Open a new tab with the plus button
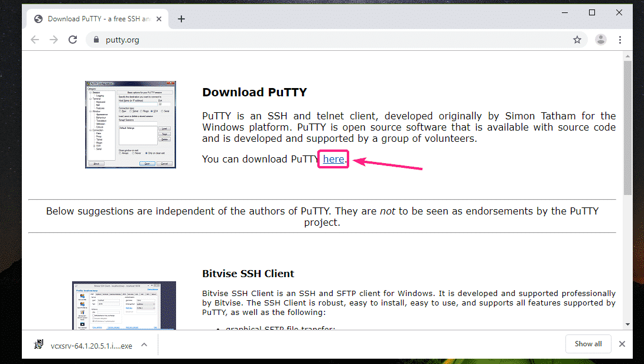 (x=181, y=19)
